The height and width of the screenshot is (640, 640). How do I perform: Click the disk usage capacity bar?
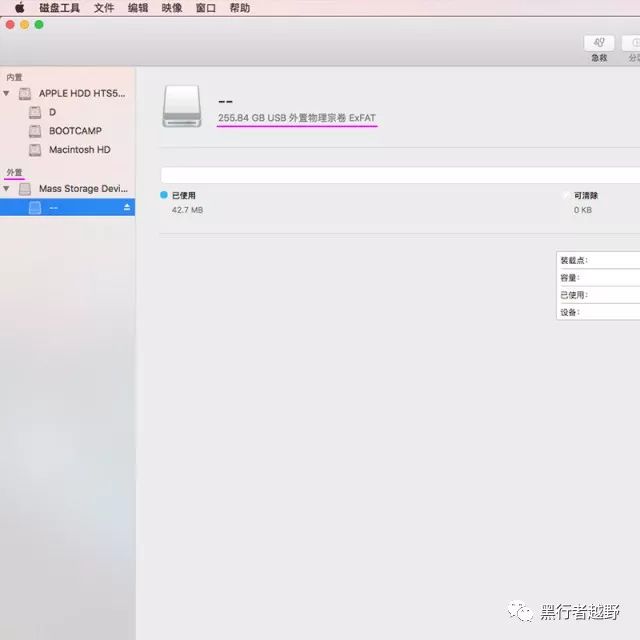click(x=400, y=175)
